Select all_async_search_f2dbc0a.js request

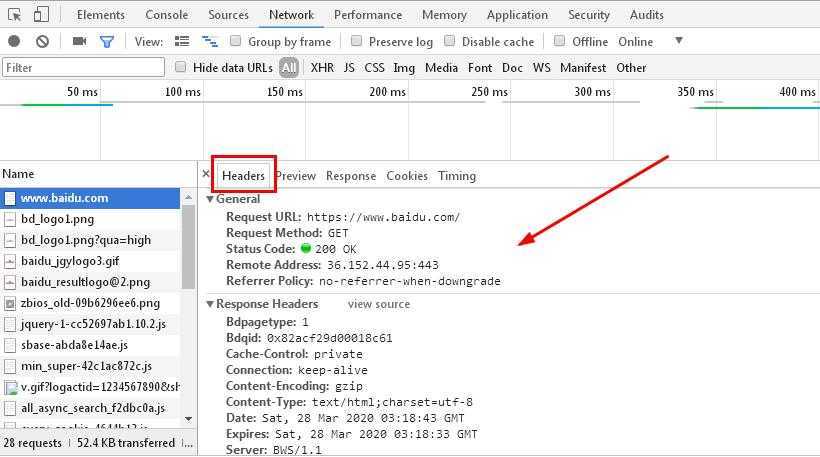pyautogui.click(x=90, y=408)
